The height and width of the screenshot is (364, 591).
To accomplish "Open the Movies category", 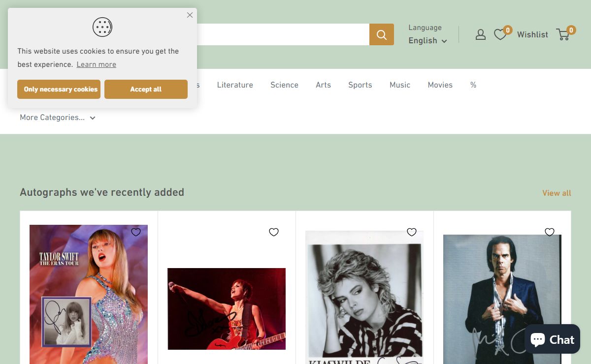I will [440, 85].
